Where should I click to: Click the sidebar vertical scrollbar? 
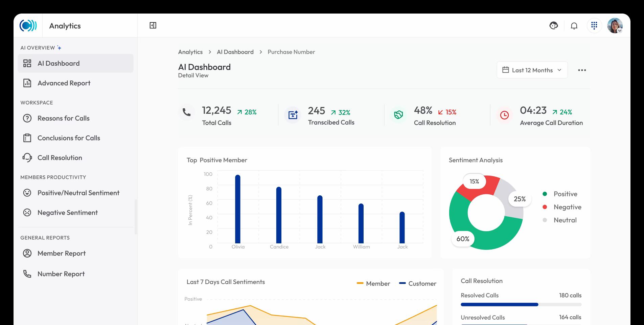[x=136, y=217]
